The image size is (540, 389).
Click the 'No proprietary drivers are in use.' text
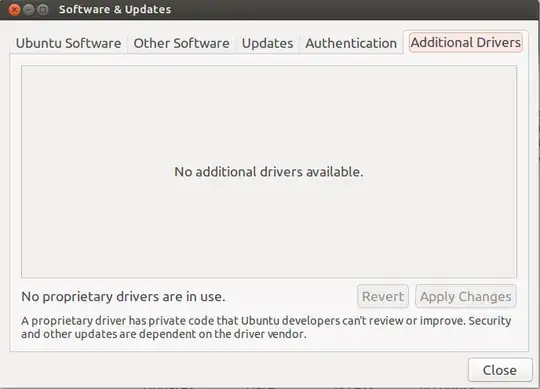pyautogui.click(x=123, y=297)
